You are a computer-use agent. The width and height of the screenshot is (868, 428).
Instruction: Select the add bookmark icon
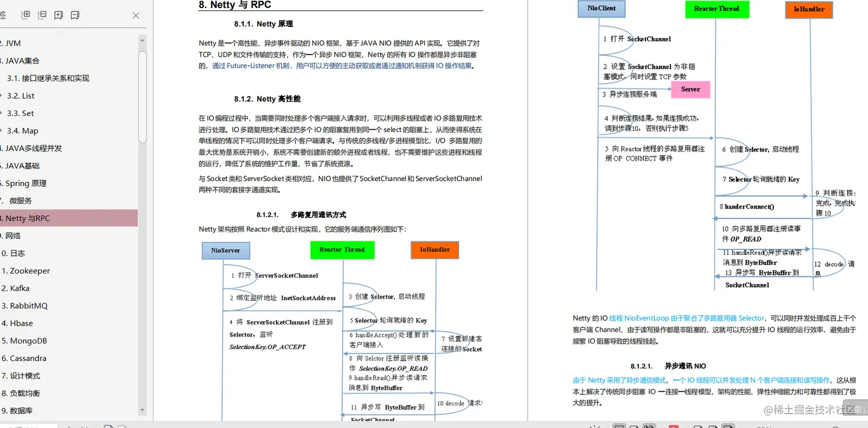(x=58, y=14)
